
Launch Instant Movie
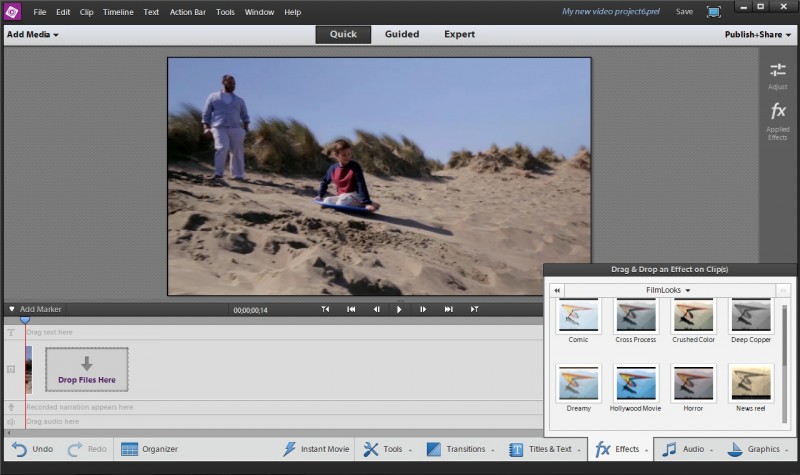[x=316, y=449]
